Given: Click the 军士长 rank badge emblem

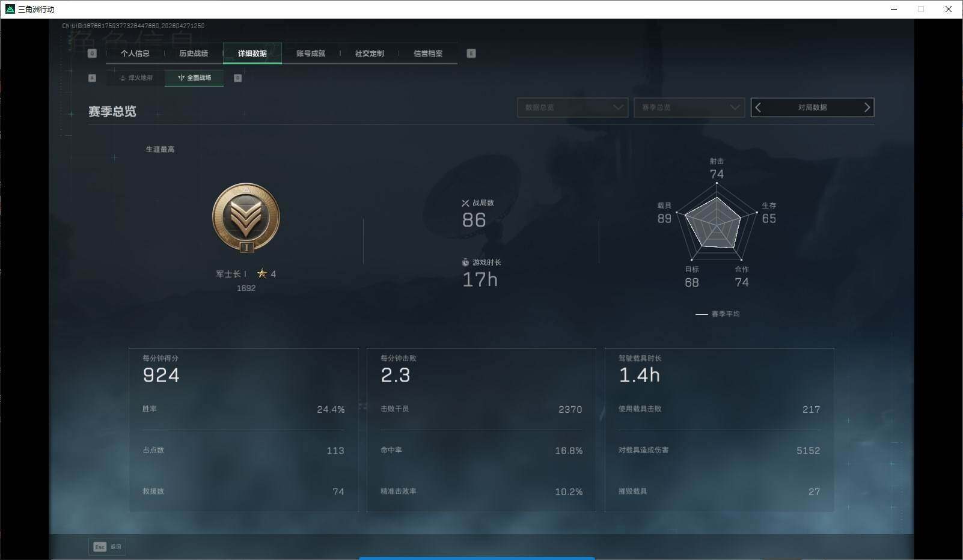Looking at the screenshot, I should [246, 218].
